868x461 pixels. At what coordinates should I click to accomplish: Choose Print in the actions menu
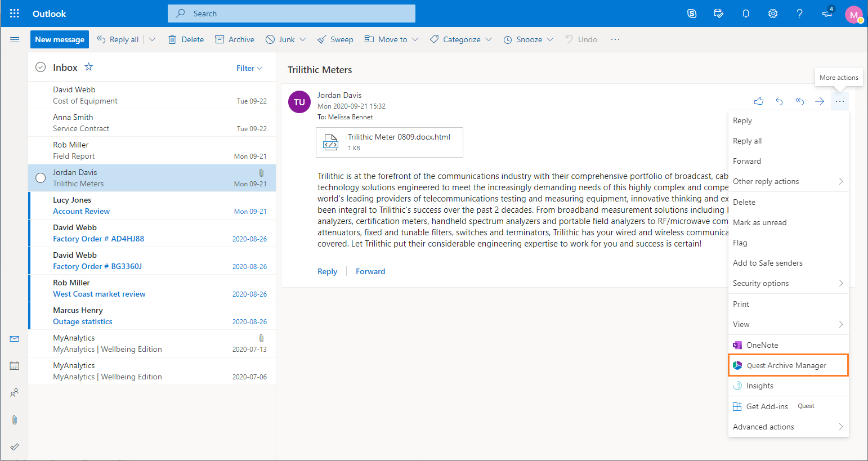789,304
